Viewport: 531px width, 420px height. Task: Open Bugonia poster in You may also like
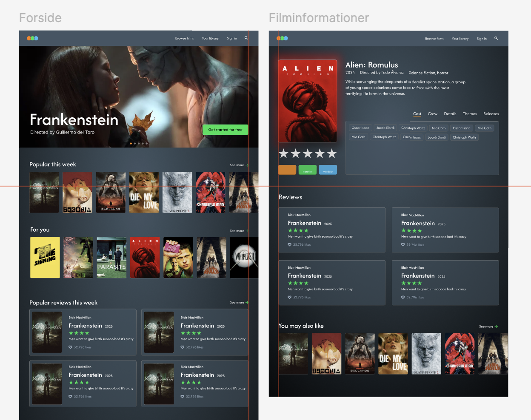coord(327,354)
